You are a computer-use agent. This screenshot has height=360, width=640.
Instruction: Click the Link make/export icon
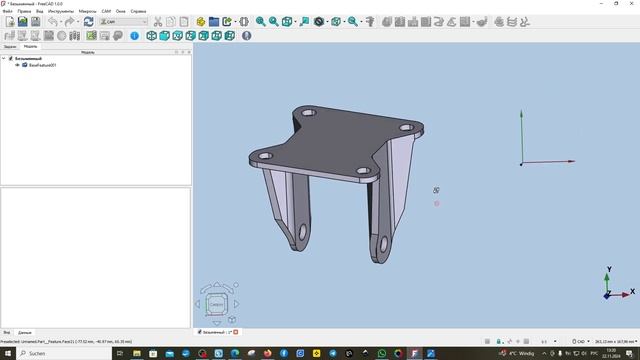coord(227,22)
